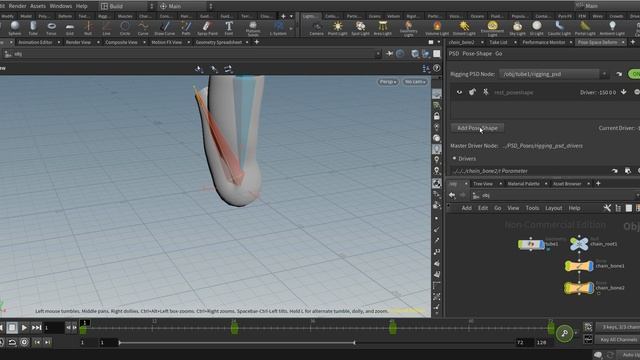
Task: Open the Tree View tab dropdown arrow
Action: [x=500, y=184]
